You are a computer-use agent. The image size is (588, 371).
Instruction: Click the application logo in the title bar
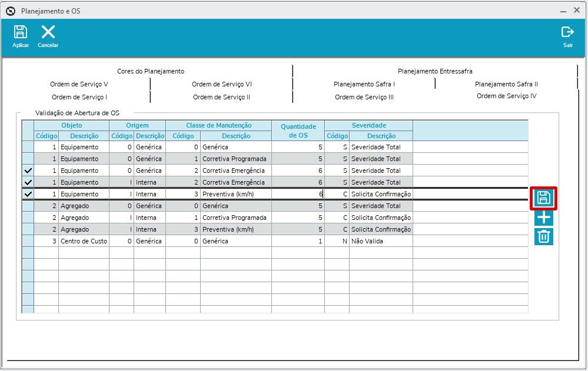pos(11,11)
